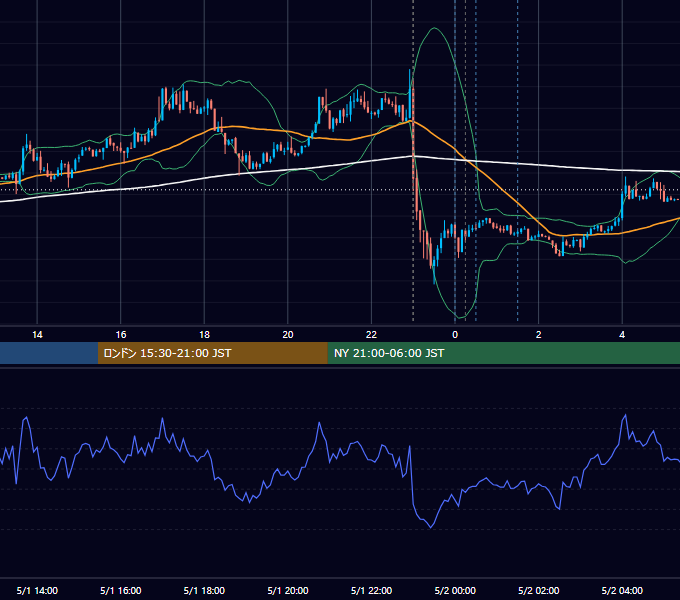Click the London 15:30-21:00 JST session bar
The image size is (680, 600).
212,353
